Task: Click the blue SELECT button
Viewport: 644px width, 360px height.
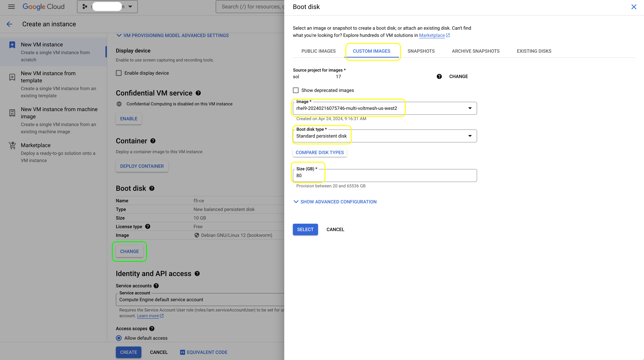Action: (x=305, y=229)
